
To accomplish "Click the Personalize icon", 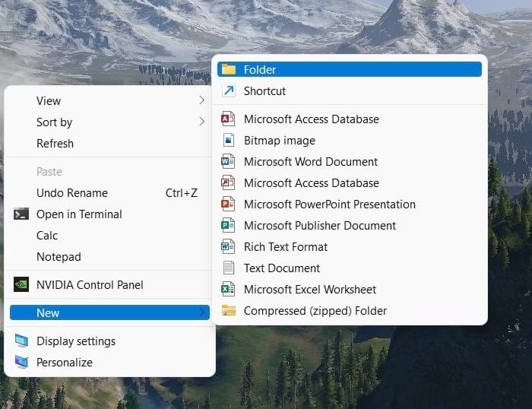I will click(21, 363).
